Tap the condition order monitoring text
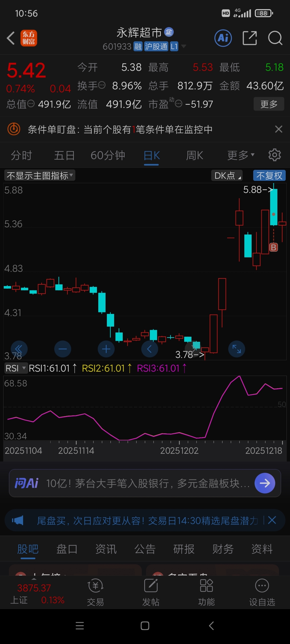 (120, 129)
